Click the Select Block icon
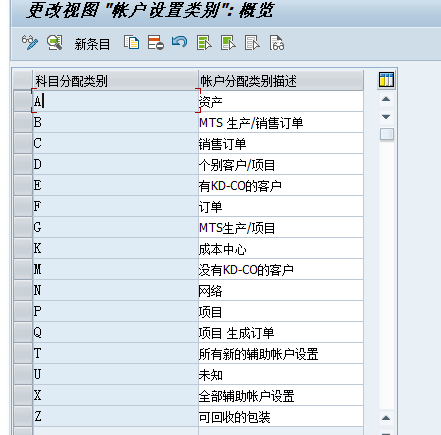Screen dimensions: 441x435 [x=228, y=43]
